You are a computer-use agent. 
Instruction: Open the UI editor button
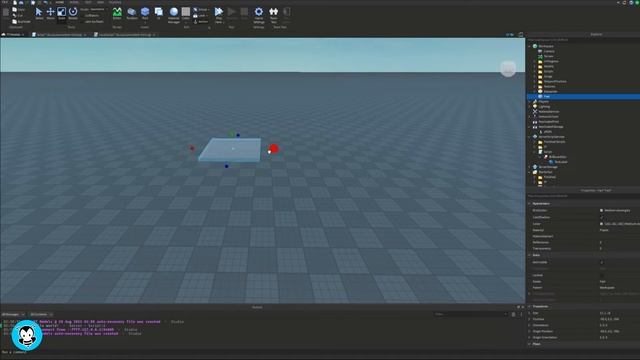point(158,13)
